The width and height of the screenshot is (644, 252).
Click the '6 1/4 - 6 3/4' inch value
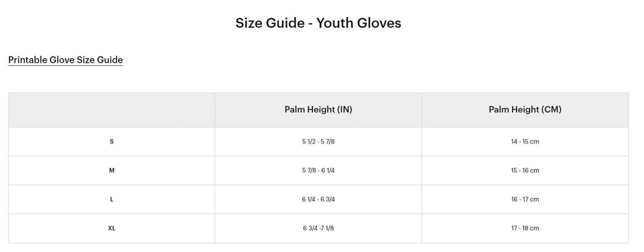coord(318,199)
